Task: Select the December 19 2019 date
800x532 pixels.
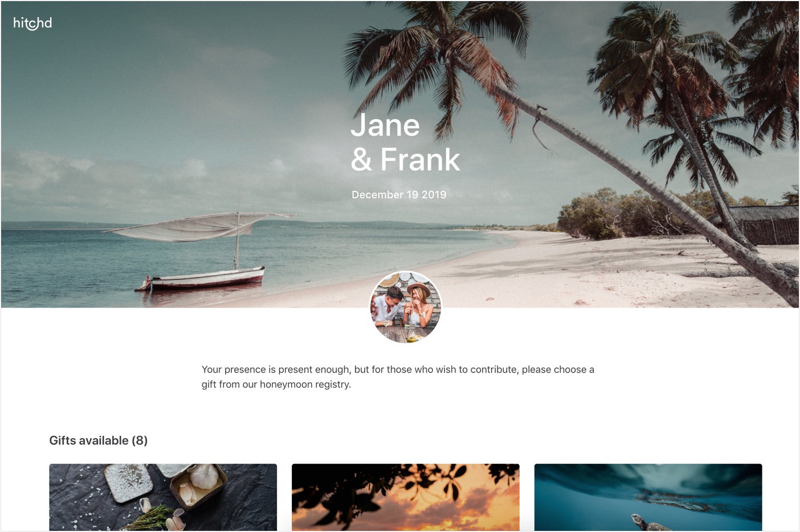Action: pos(399,195)
